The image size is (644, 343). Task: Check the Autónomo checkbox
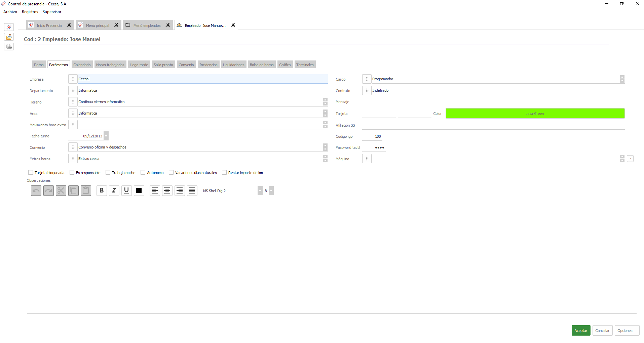143,172
